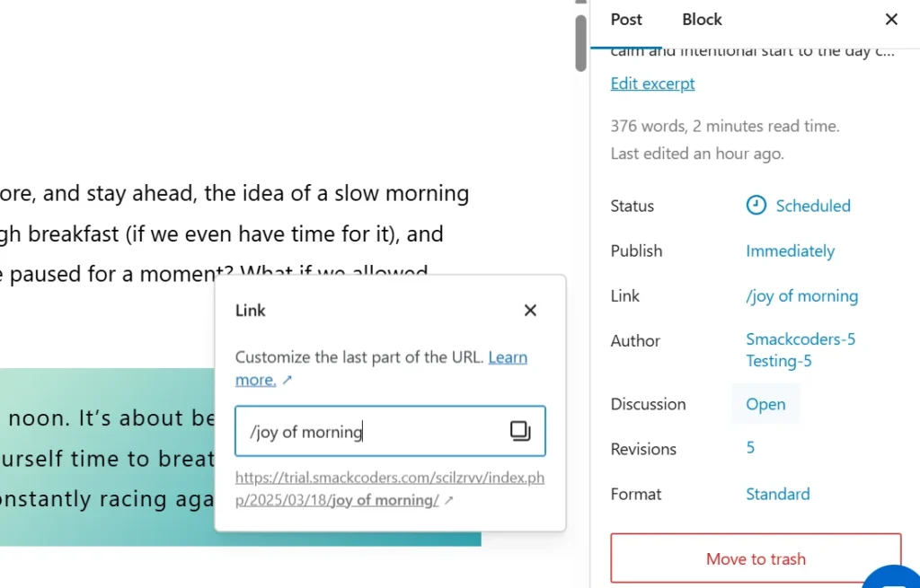Click the scrollbar up arrow

581,4
